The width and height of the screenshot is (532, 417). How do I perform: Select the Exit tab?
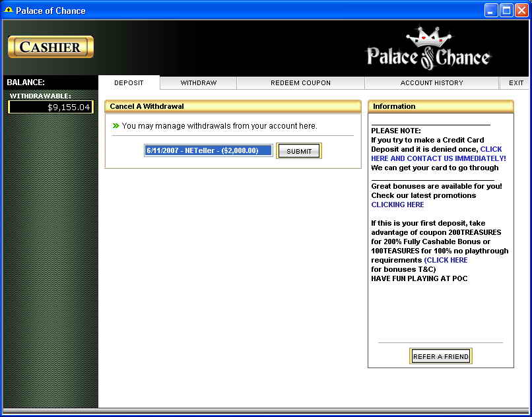[x=516, y=83]
